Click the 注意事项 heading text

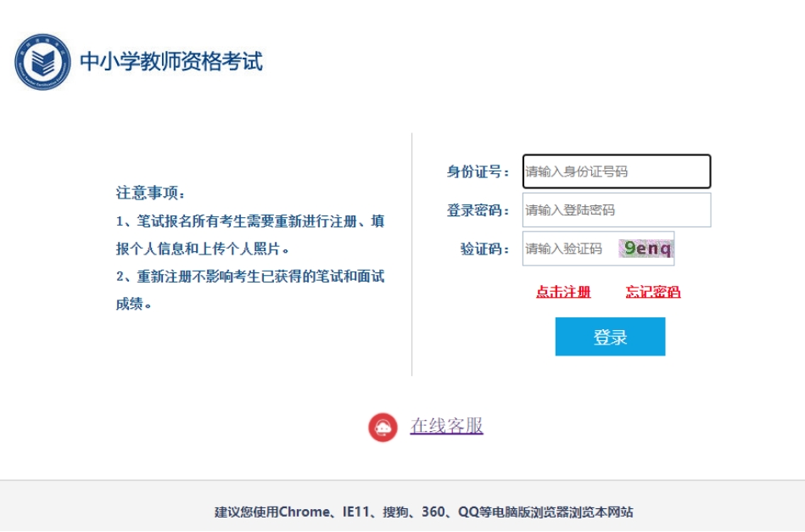pos(150,193)
